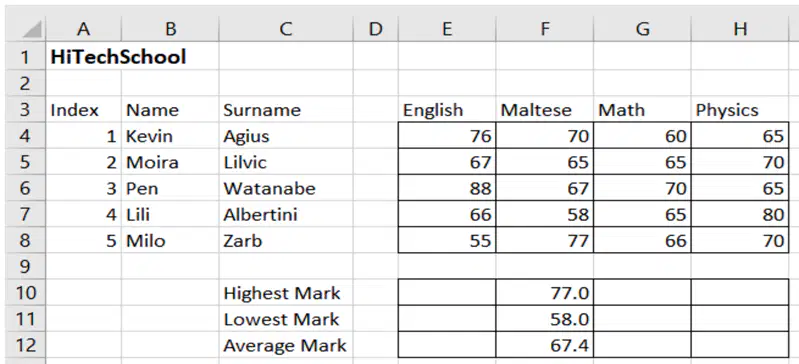
Task: Select row 9 header
Action: click(x=25, y=266)
